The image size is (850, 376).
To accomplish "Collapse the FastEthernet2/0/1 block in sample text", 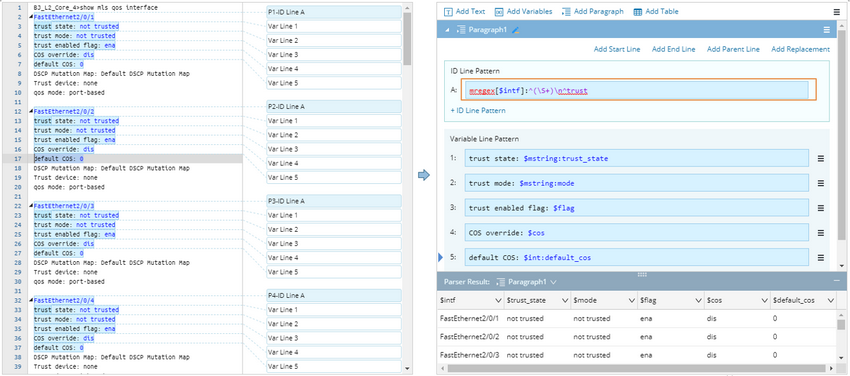I will [31, 17].
